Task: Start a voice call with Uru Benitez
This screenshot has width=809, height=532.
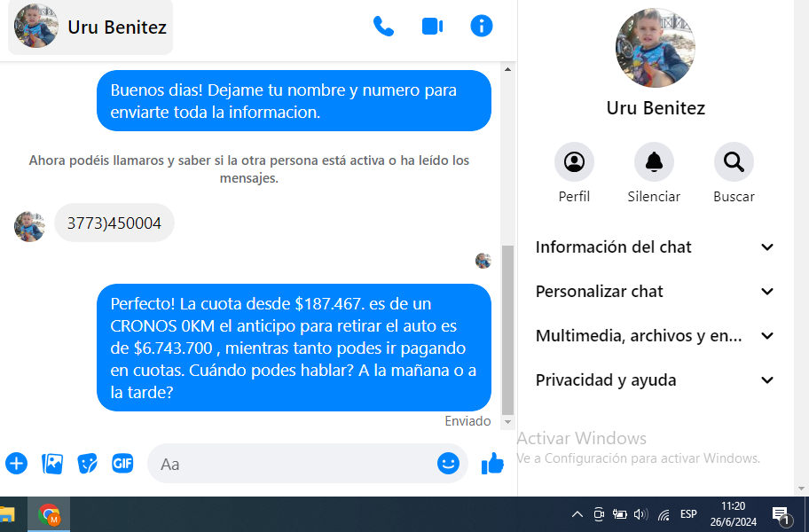Action: tap(383, 27)
